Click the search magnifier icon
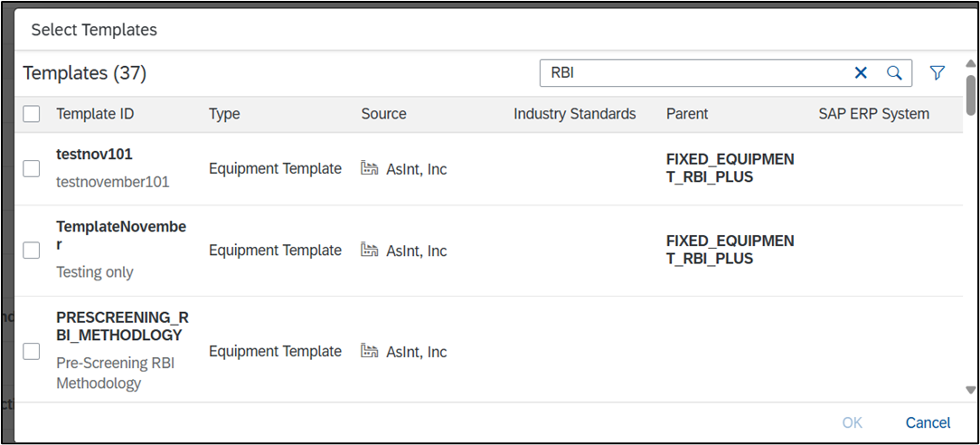This screenshot has height=445, width=980. (x=894, y=73)
